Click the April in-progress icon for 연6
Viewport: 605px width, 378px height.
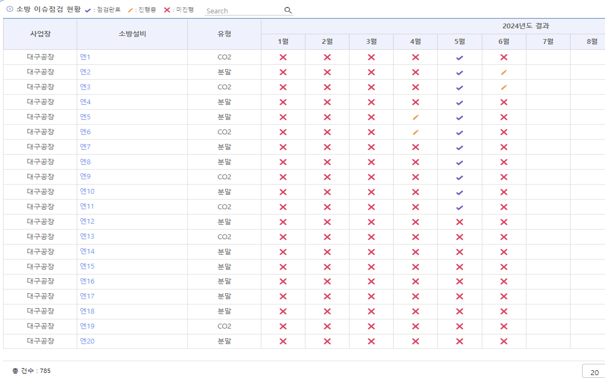[415, 132]
